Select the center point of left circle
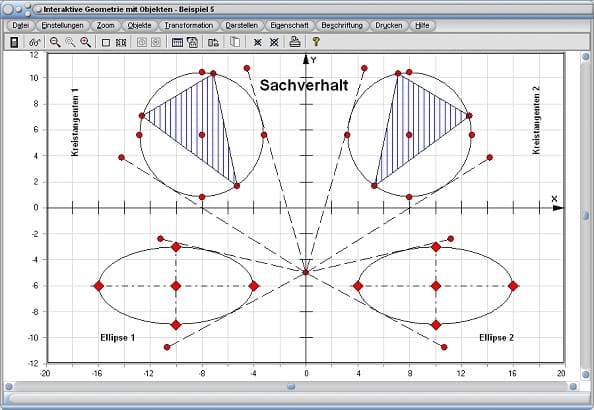 coord(202,135)
